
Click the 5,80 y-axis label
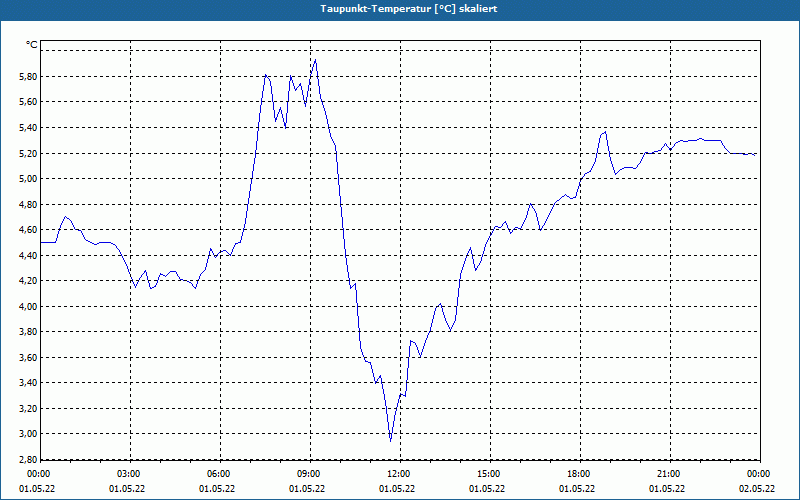coord(28,77)
